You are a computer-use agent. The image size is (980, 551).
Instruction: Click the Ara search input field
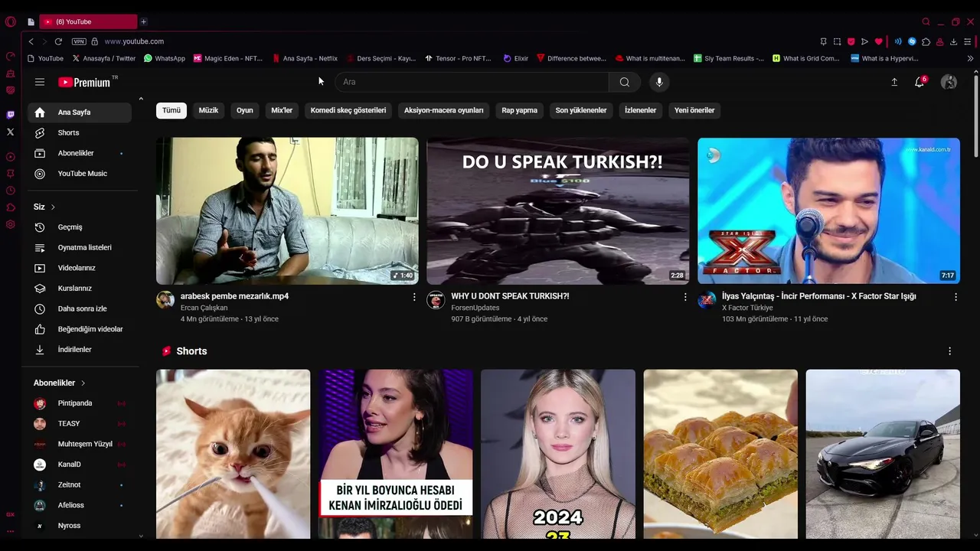[x=472, y=82]
